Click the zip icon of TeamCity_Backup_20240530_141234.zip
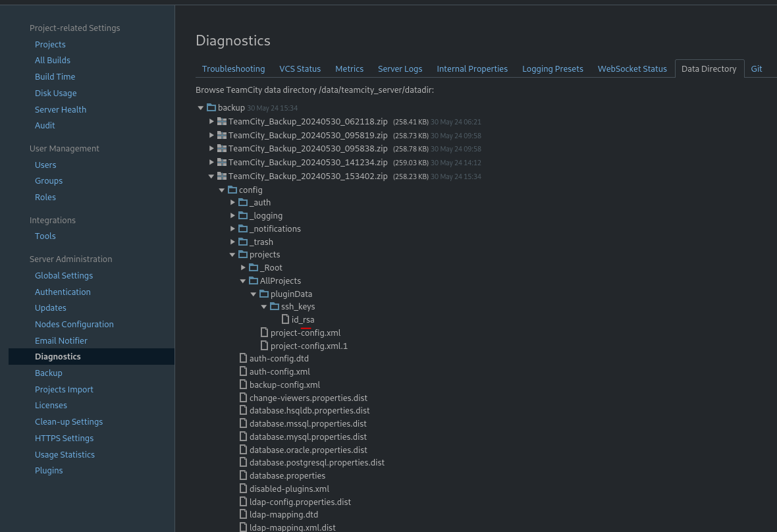 pos(222,163)
